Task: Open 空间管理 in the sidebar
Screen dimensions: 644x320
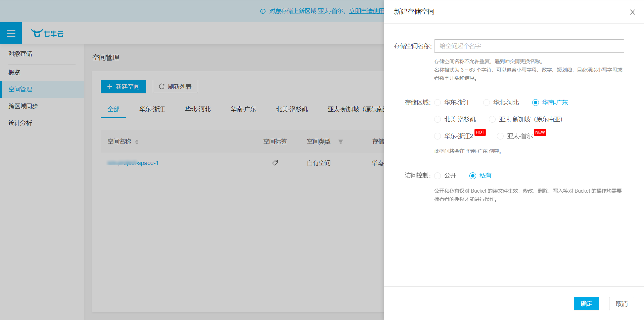Action: [x=42, y=89]
